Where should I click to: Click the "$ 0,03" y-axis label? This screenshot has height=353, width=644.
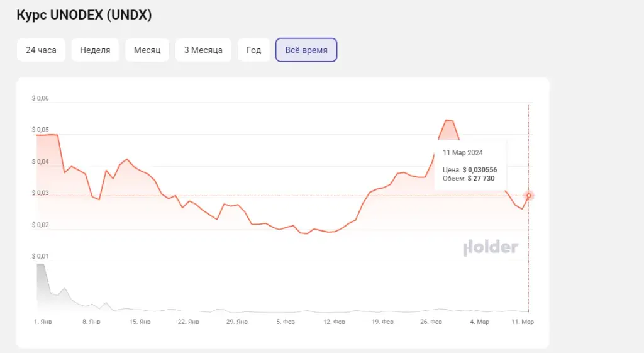tap(40, 193)
